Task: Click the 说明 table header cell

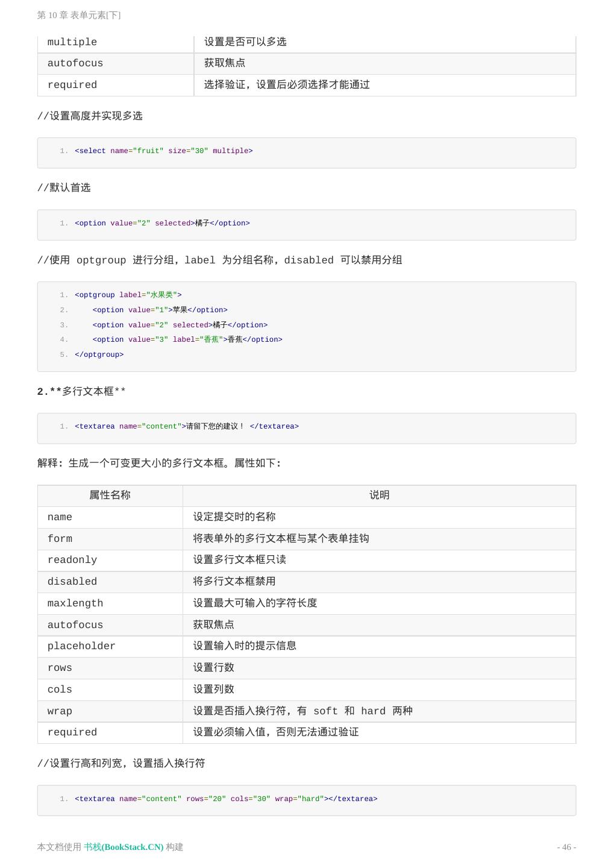Action: click(379, 495)
